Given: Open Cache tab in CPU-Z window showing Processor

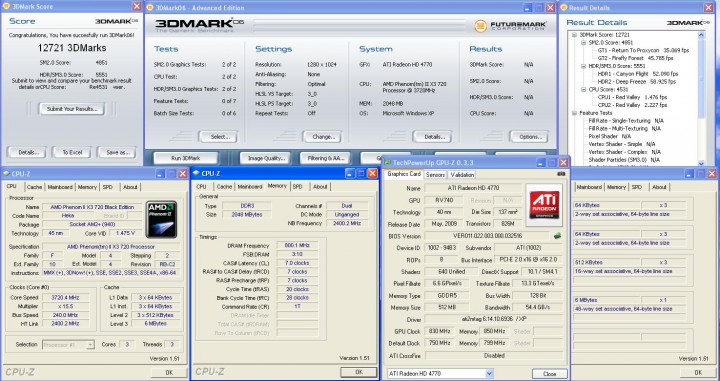Looking at the screenshot, I should coord(34,187).
